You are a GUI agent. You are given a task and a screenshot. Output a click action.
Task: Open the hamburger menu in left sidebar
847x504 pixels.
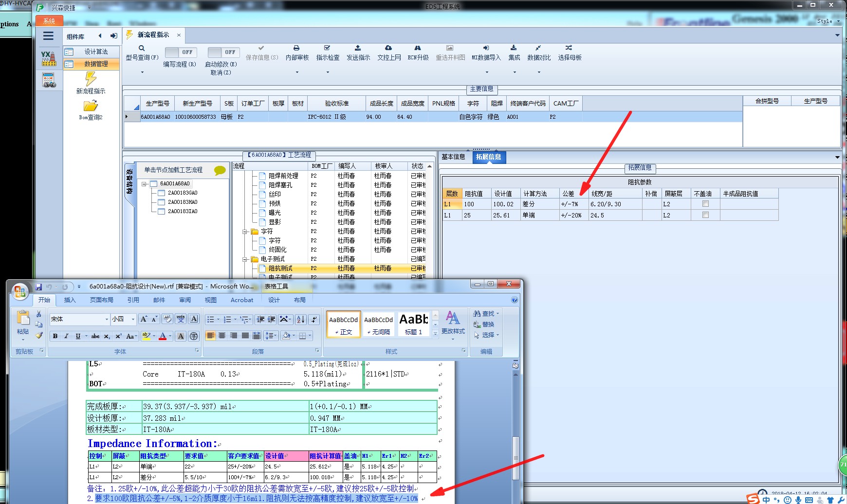point(48,36)
